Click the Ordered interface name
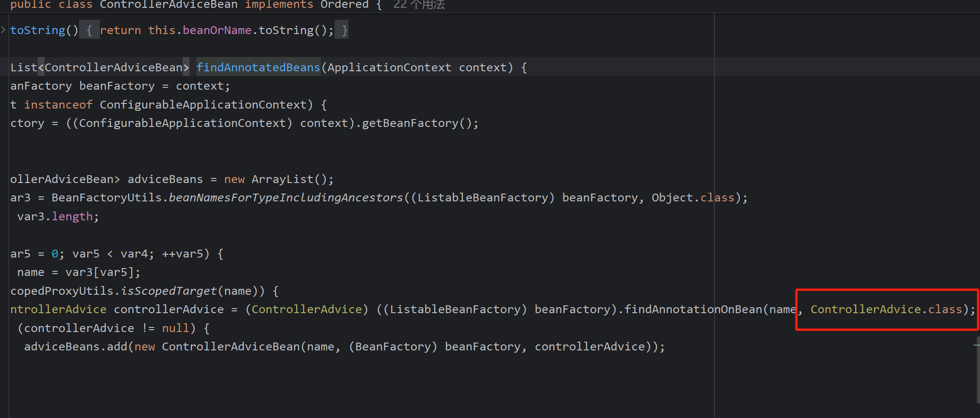Screen dimensions: 980x418 click(x=345, y=5)
